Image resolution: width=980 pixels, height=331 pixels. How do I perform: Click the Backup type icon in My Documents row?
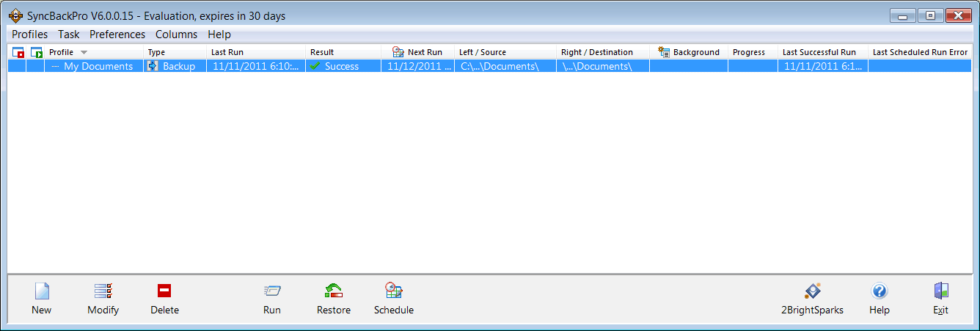(x=153, y=66)
